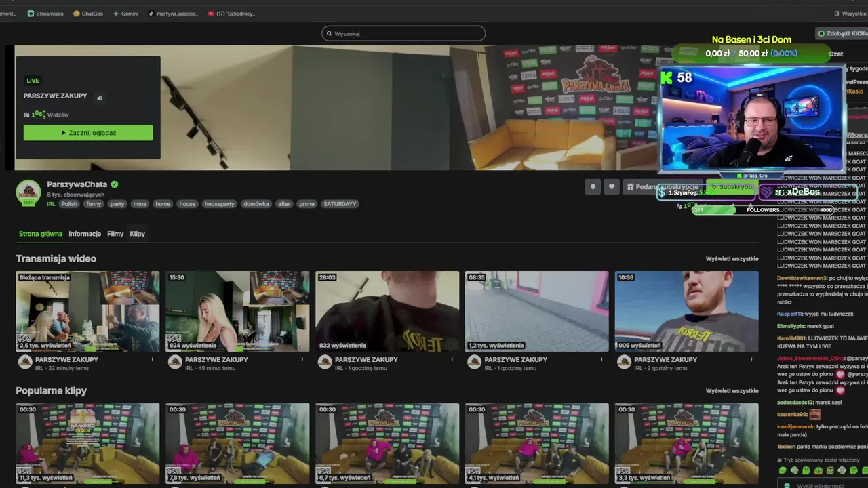Open the clip with 6,7 tys. wyświetleń

coord(387,443)
